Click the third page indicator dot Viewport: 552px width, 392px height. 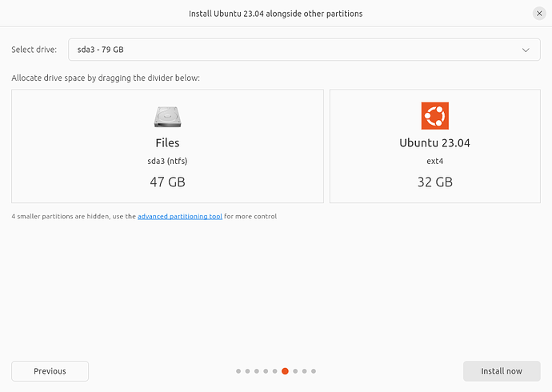tap(257, 371)
